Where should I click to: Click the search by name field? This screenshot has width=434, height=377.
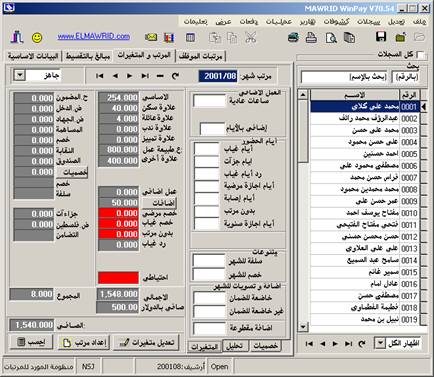tap(345, 77)
